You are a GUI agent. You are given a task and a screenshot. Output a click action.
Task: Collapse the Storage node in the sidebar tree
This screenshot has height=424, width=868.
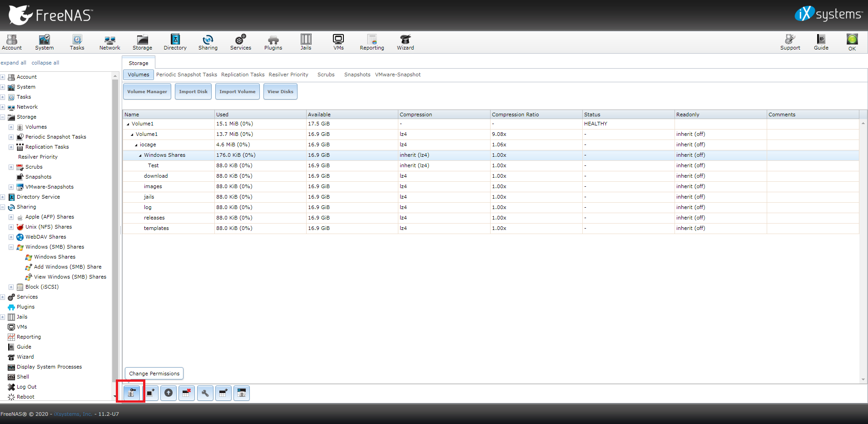pos(3,117)
